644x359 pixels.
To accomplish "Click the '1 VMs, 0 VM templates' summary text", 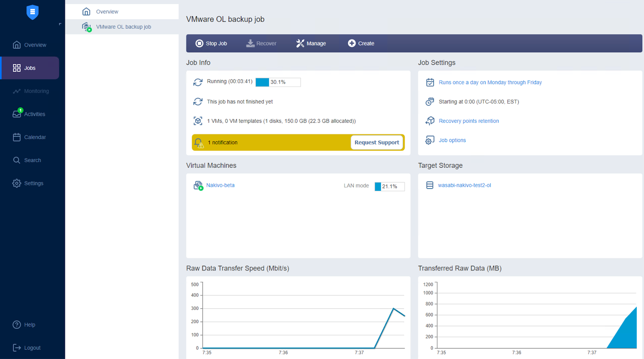I will pos(281,121).
